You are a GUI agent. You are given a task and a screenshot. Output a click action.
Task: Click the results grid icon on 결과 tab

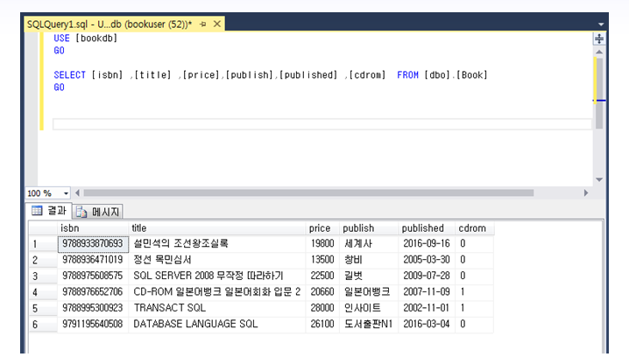[x=37, y=211]
